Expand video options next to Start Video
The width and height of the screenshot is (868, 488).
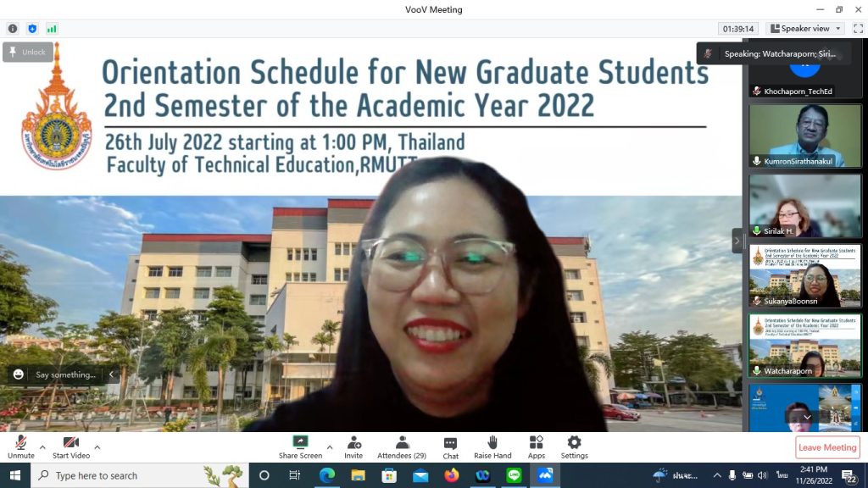pyautogui.click(x=97, y=447)
